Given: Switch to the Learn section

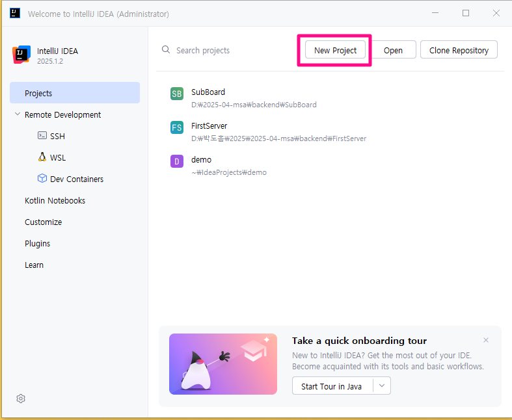Looking at the screenshot, I should [x=34, y=265].
